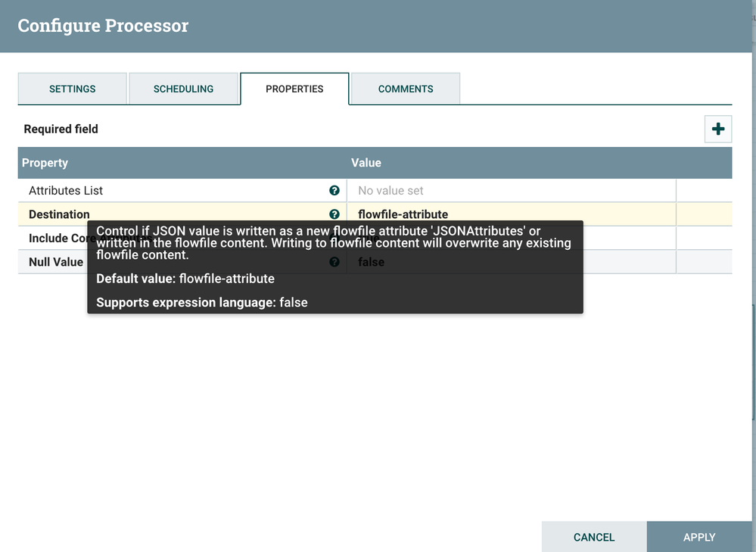Viewport: 756px width, 552px height.
Task: Click help icon in Null Value row
Action: point(334,262)
